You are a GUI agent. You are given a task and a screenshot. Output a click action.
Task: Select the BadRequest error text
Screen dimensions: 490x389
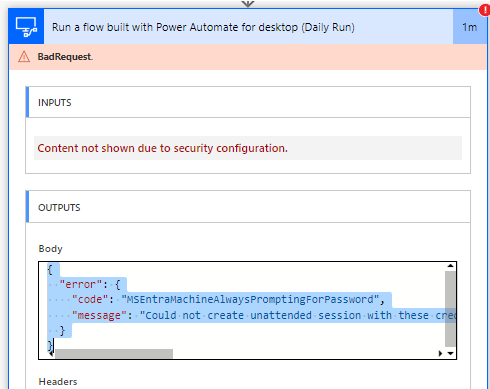(65, 57)
